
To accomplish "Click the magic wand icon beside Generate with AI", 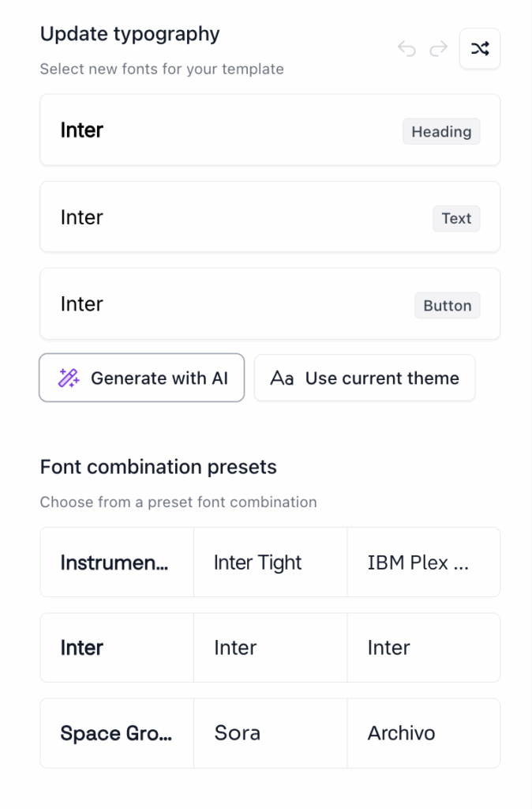I will [69, 378].
